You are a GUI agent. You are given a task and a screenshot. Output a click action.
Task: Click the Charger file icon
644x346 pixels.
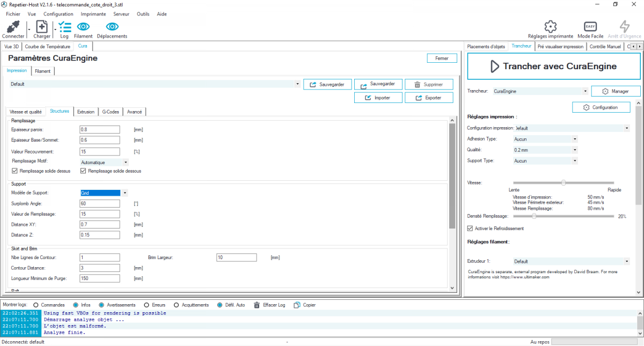[42, 26]
